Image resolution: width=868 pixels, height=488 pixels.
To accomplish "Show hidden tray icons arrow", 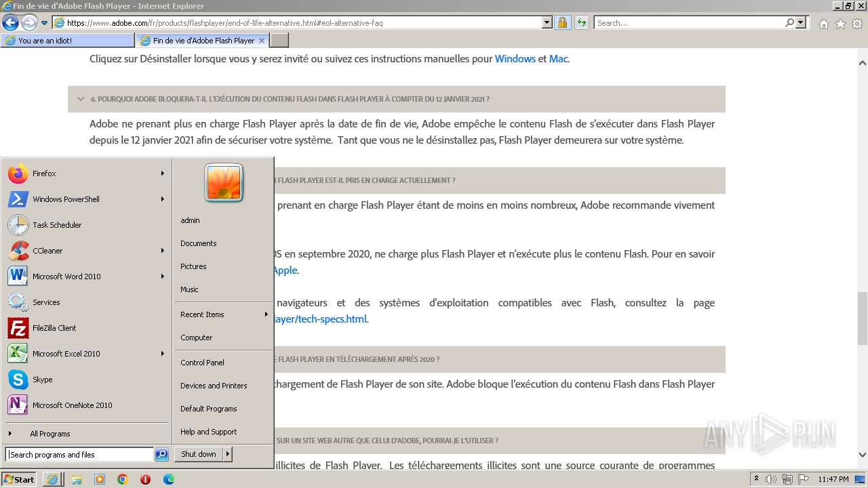I will [757, 479].
